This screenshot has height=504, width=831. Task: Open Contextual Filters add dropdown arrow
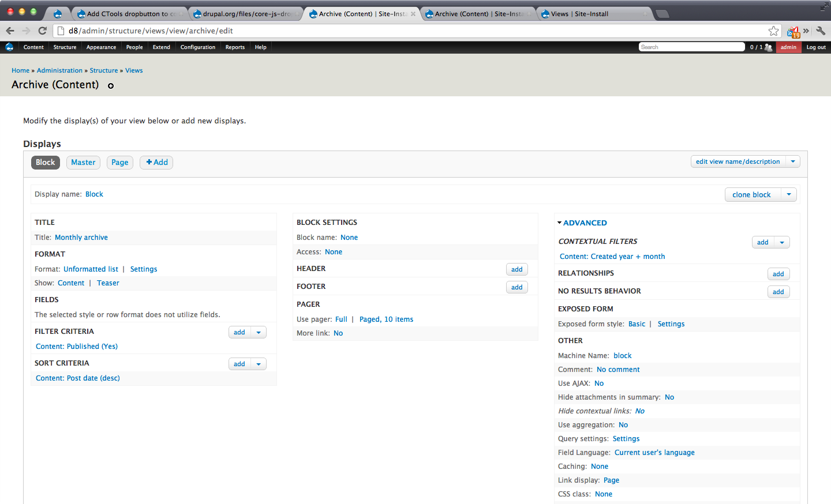tap(782, 242)
